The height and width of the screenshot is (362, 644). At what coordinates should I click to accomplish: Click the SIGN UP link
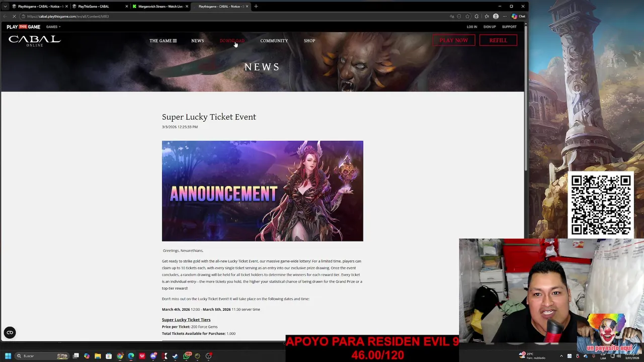coord(490,27)
